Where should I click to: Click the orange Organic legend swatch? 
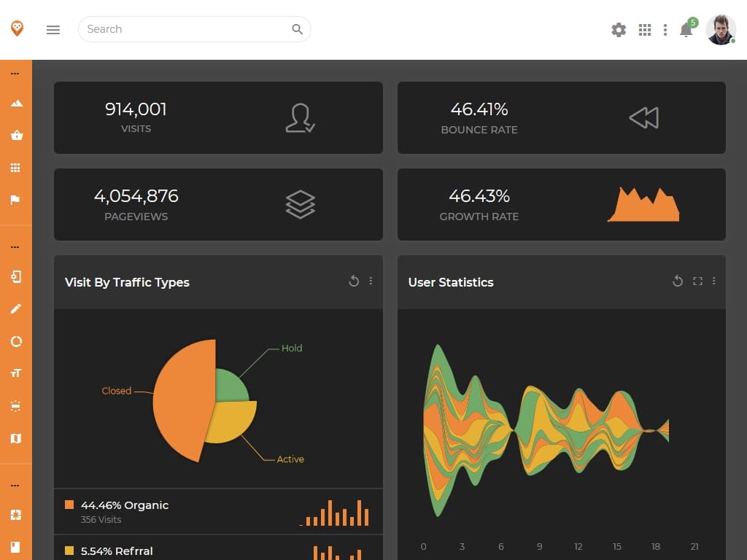(69, 505)
